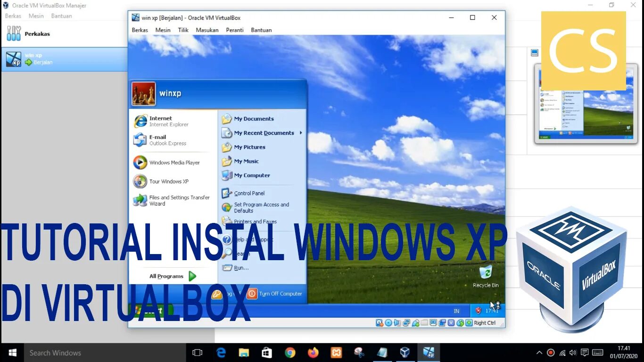Open Masukan menu in VM window

pyautogui.click(x=207, y=30)
